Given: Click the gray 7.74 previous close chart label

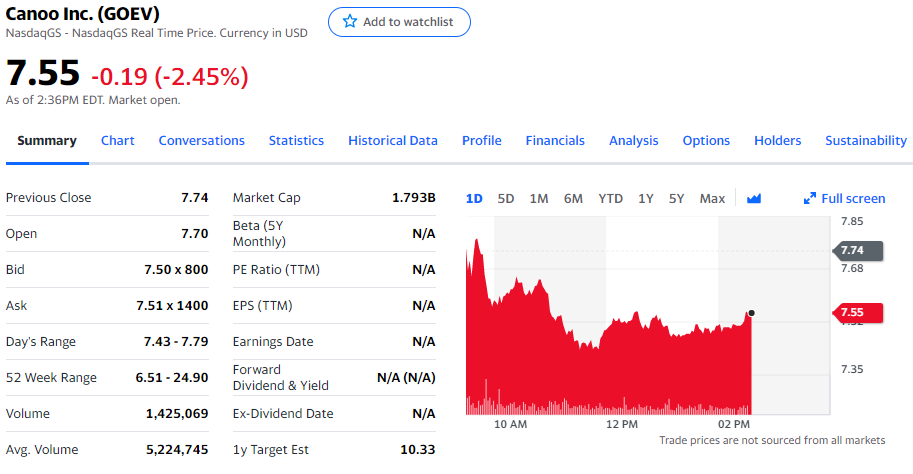Looking at the screenshot, I should point(858,250).
